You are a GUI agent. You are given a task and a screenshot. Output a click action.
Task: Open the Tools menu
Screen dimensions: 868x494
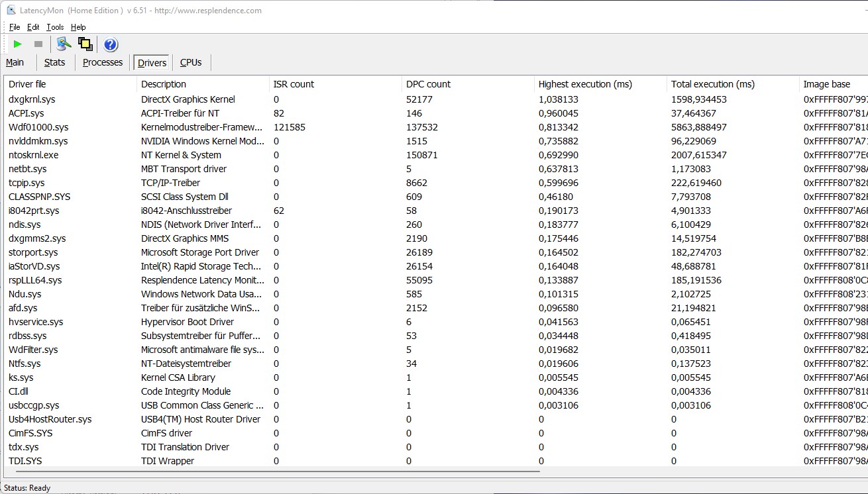(x=55, y=27)
